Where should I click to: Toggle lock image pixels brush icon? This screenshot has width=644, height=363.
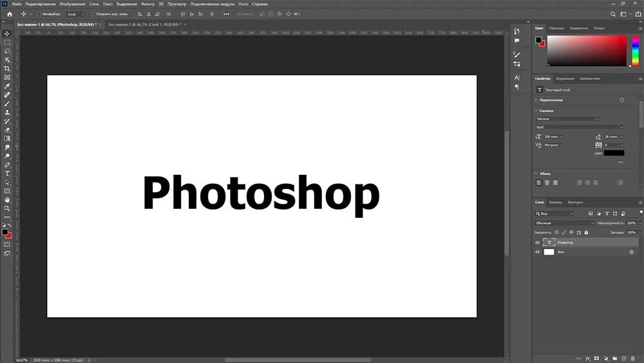click(564, 232)
